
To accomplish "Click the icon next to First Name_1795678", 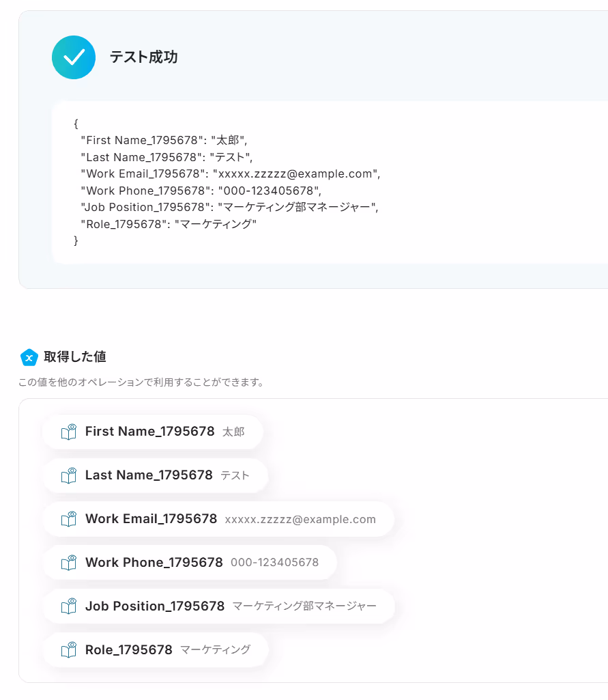I will [x=69, y=432].
